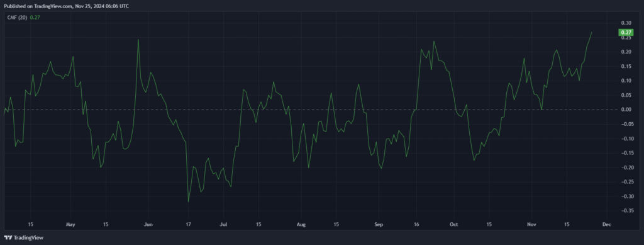Click the Oct label on time axis
This screenshot has width=644, height=245.
tap(453, 225)
